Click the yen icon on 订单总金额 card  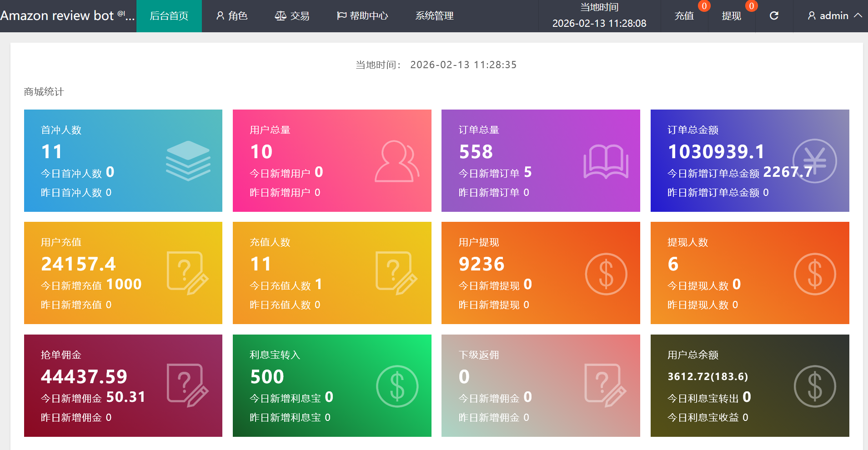(x=814, y=161)
